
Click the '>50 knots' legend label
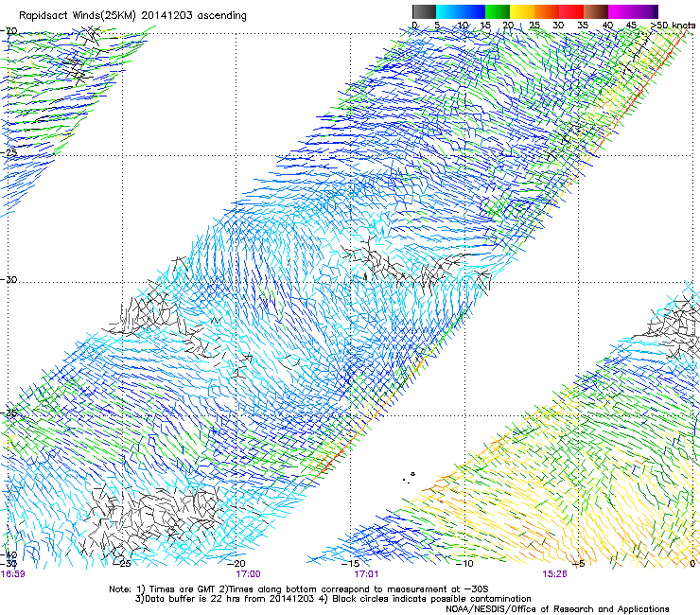(x=673, y=26)
